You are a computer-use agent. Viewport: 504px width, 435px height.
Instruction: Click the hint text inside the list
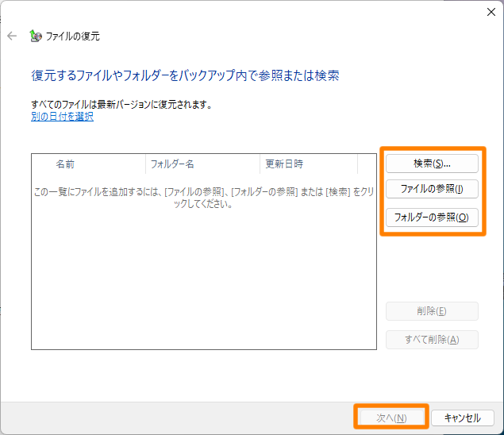pos(203,198)
